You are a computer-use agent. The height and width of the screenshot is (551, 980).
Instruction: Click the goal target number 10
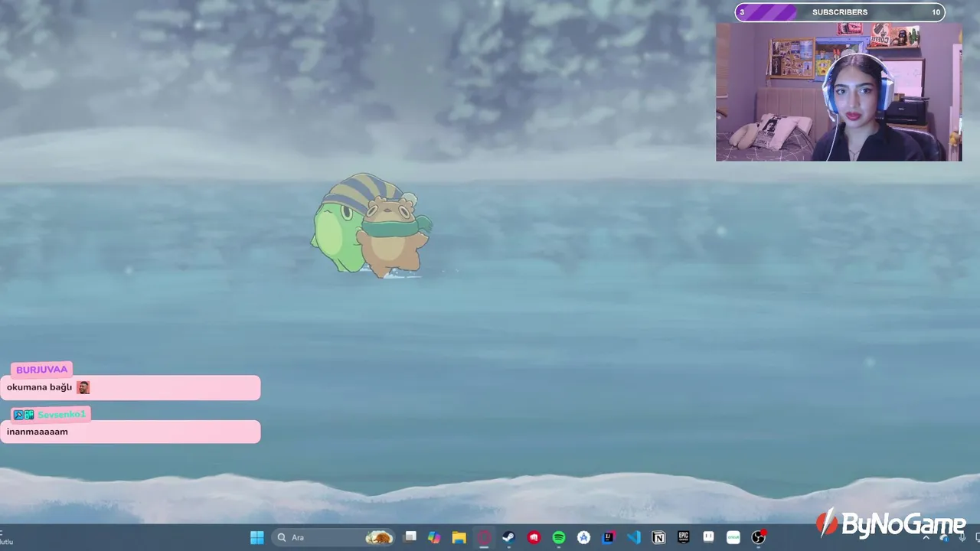[x=936, y=12]
